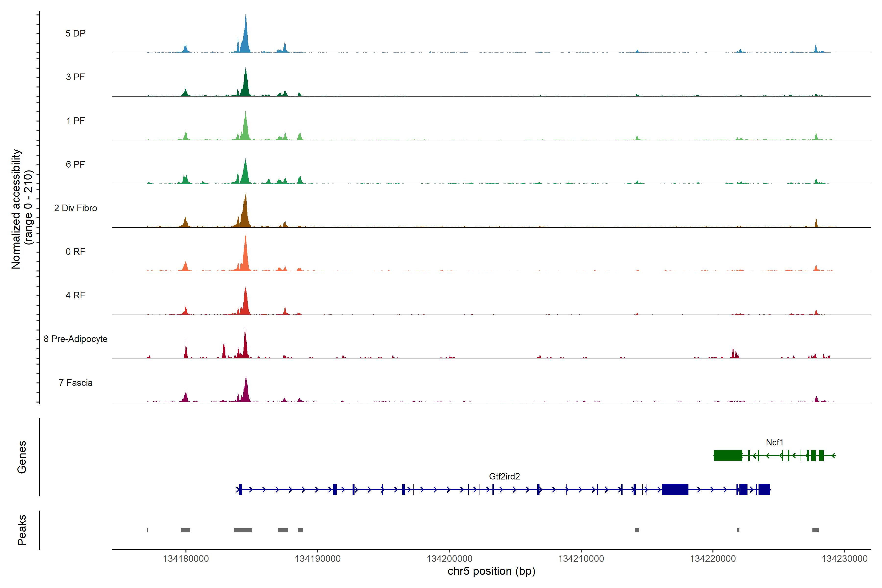
Task: Click the first Gtf2ird2 exon at gene start
Action: 240,489
